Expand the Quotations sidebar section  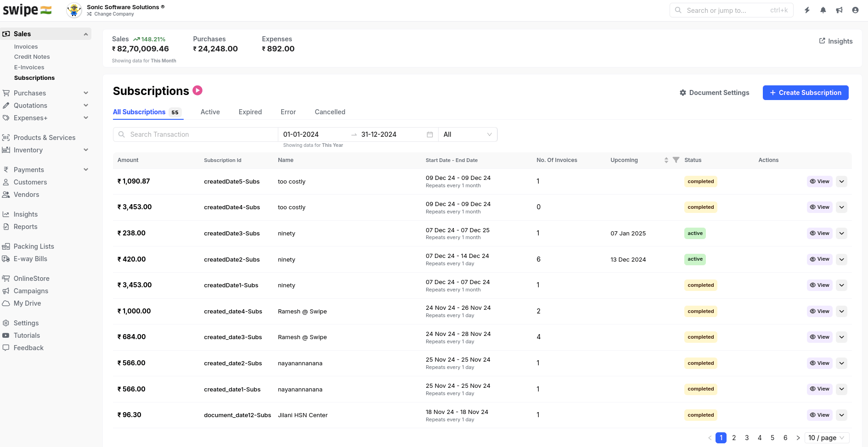pyautogui.click(x=86, y=106)
